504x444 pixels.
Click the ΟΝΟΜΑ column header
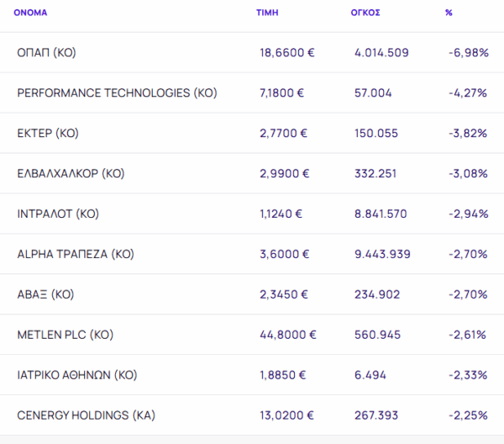click(30, 13)
